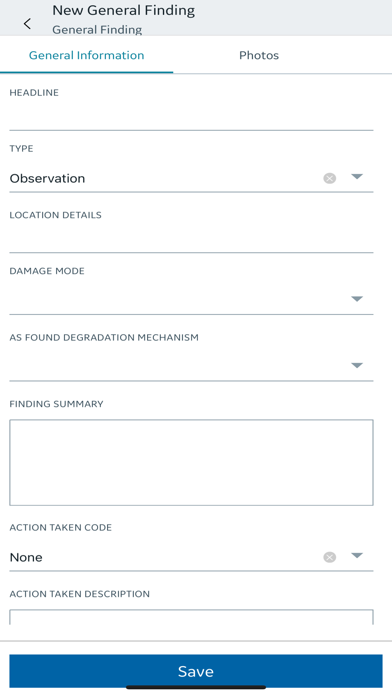Viewport: 392px width, 696px height.
Task: Tap the New General Finding title
Action: [123, 10]
